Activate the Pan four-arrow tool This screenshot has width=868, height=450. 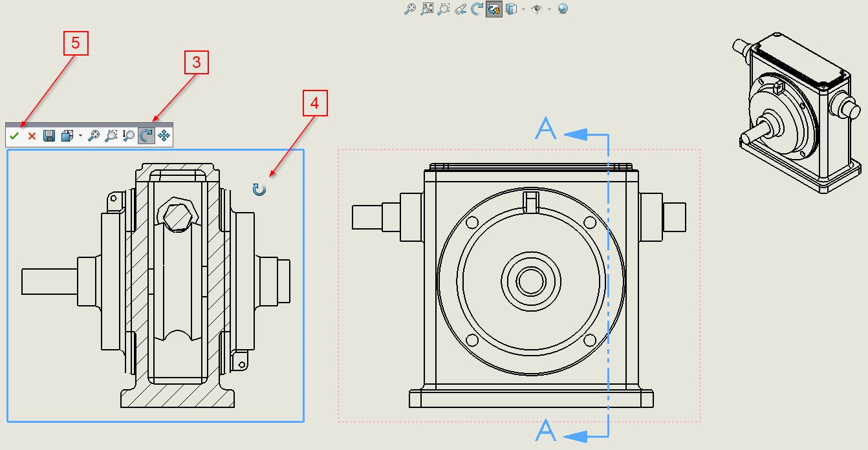point(164,136)
